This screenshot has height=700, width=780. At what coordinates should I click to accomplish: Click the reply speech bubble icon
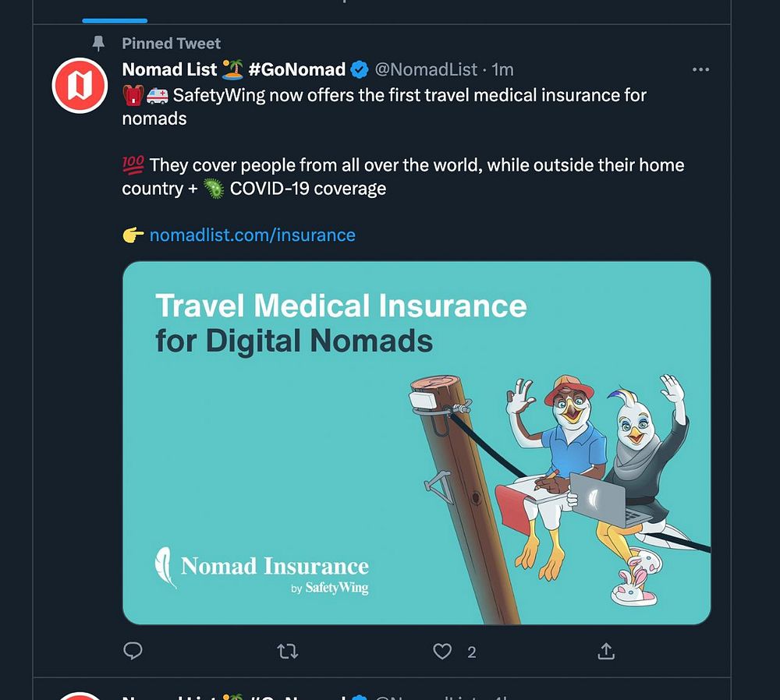point(133,651)
